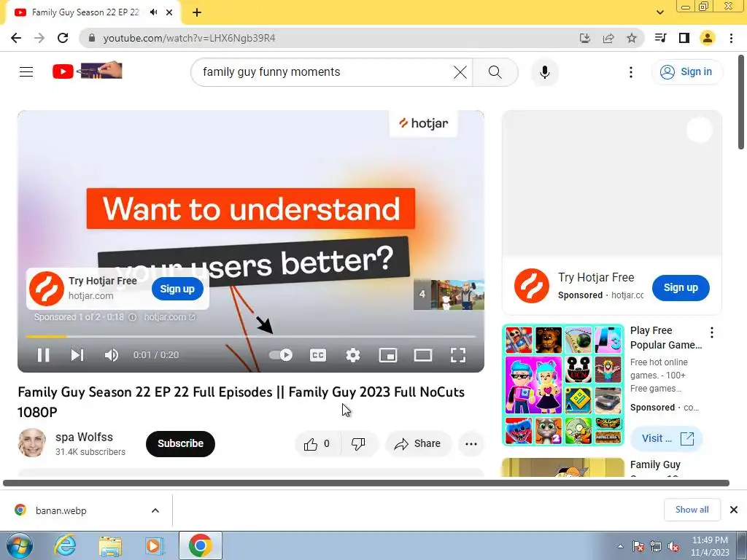Open options menu for games ad

tap(712, 332)
